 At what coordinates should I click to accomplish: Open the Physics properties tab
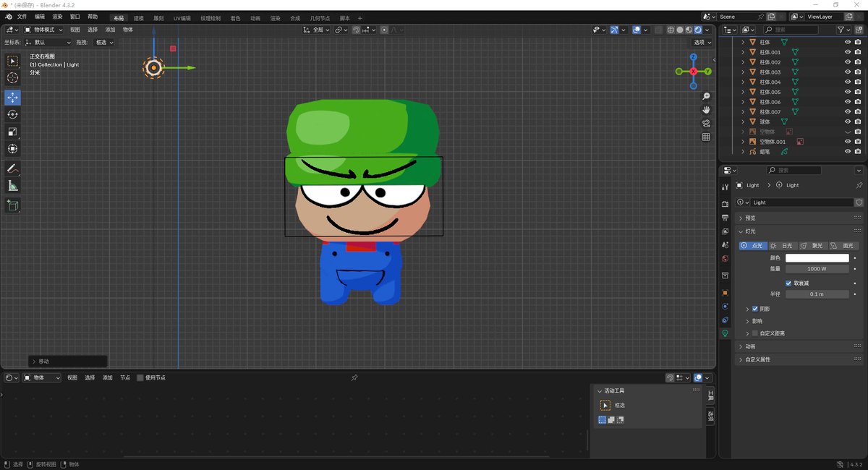point(725,307)
